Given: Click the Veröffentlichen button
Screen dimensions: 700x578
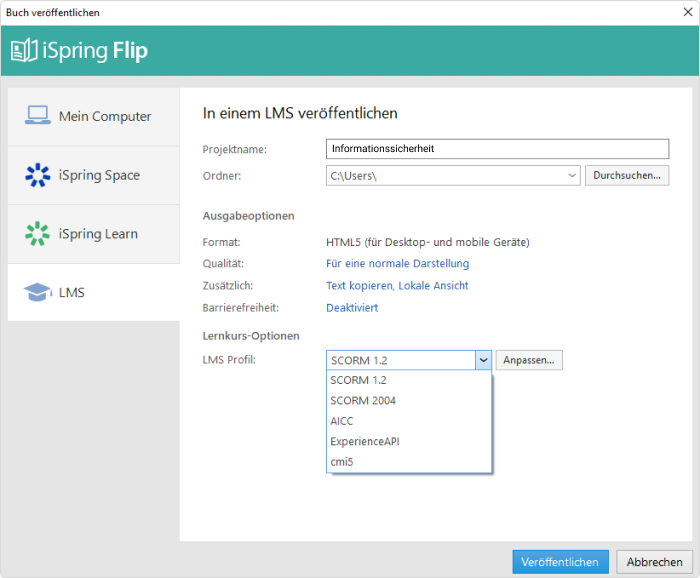Looking at the screenshot, I should coord(560,562).
